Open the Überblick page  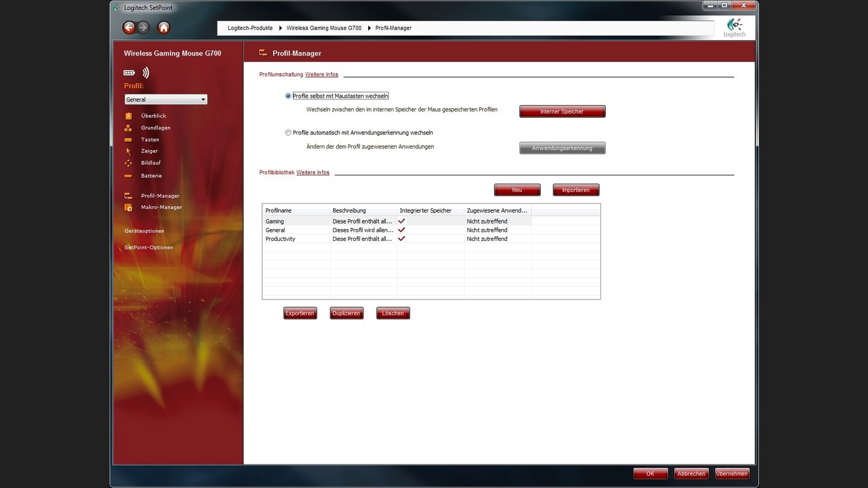(x=153, y=116)
